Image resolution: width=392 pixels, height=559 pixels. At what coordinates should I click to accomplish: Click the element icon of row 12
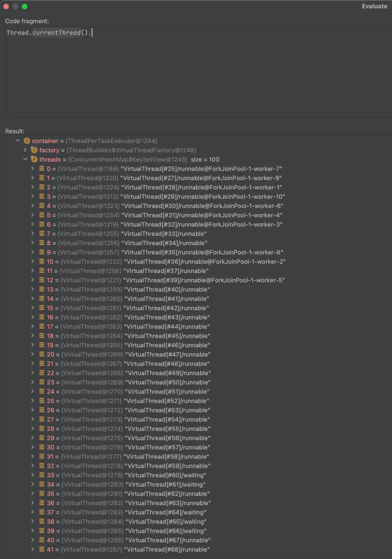42,280
